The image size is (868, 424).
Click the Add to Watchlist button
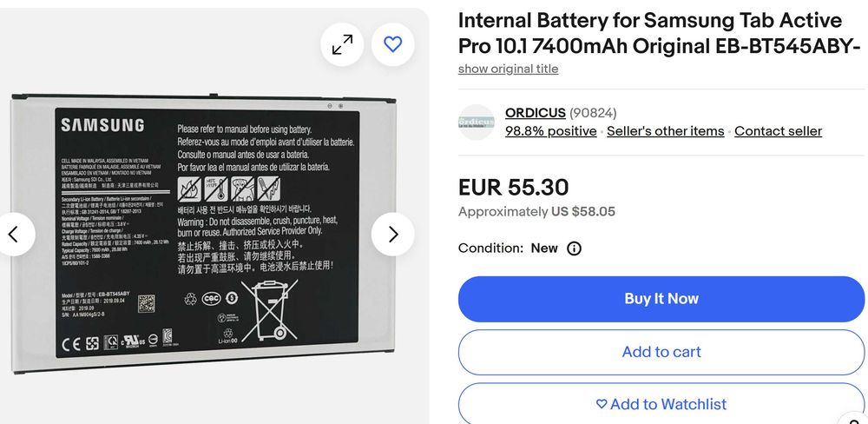(661, 404)
